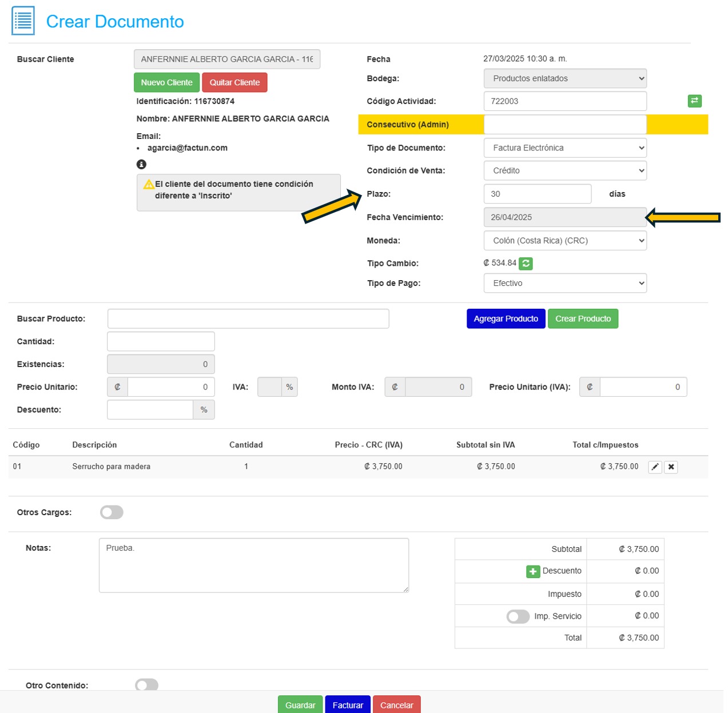
Task: Open the Bodega dropdown
Action: pos(565,78)
